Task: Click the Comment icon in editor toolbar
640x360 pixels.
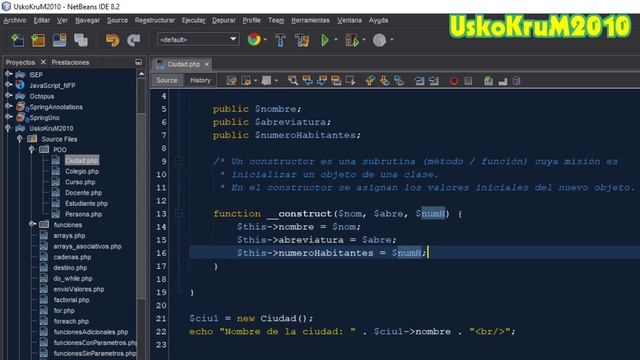Action: pyautogui.click(x=488, y=81)
